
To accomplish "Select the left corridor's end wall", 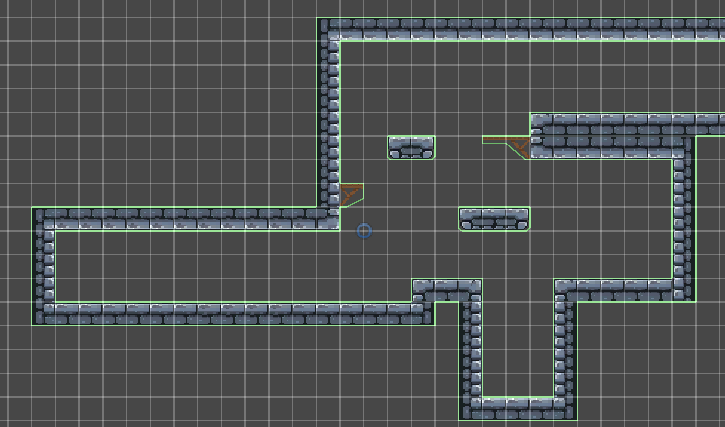I will (44, 266).
